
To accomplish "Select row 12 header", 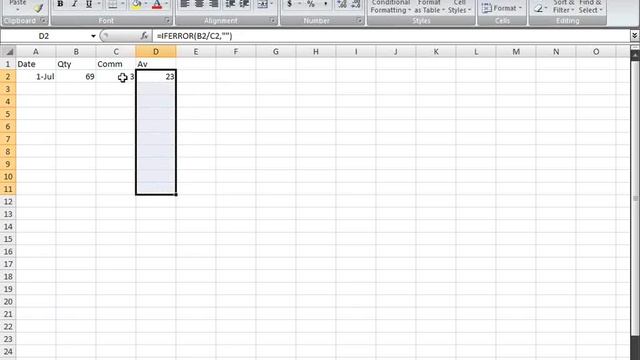I will [8, 202].
